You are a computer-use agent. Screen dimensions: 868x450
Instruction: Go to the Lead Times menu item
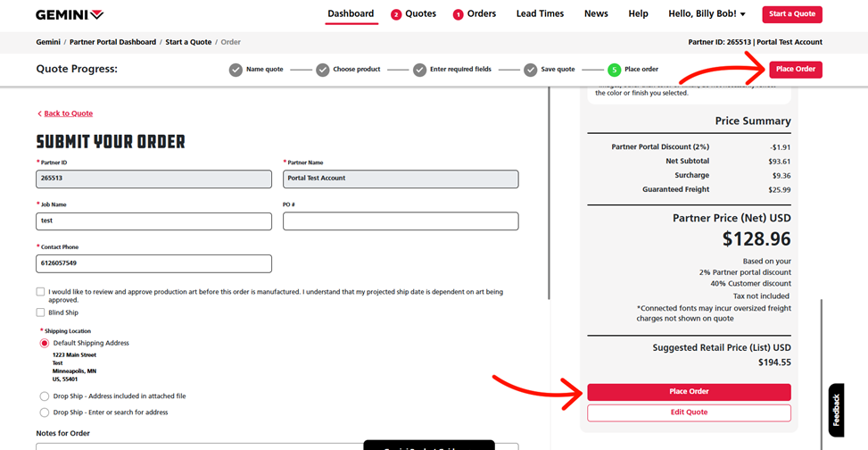click(540, 14)
